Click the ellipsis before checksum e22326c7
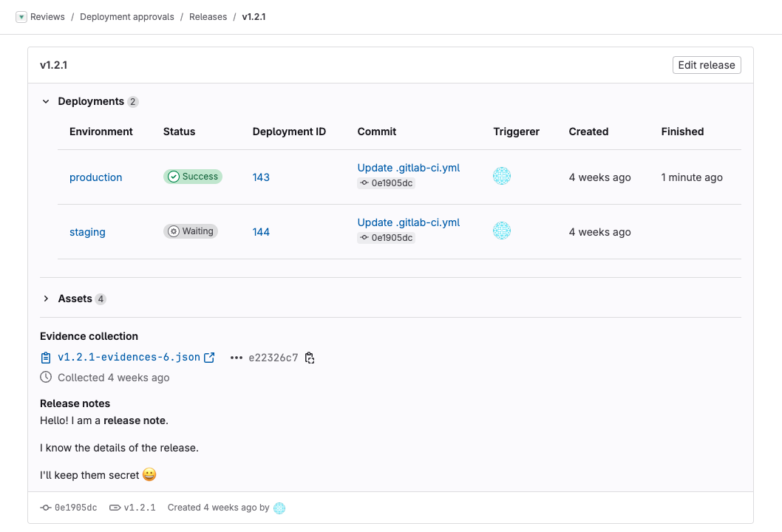The height and width of the screenshot is (532, 782). (x=237, y=357)
